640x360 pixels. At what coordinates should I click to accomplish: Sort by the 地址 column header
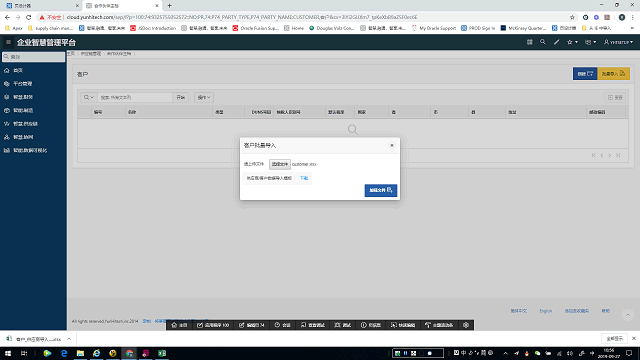click(512, 112)
